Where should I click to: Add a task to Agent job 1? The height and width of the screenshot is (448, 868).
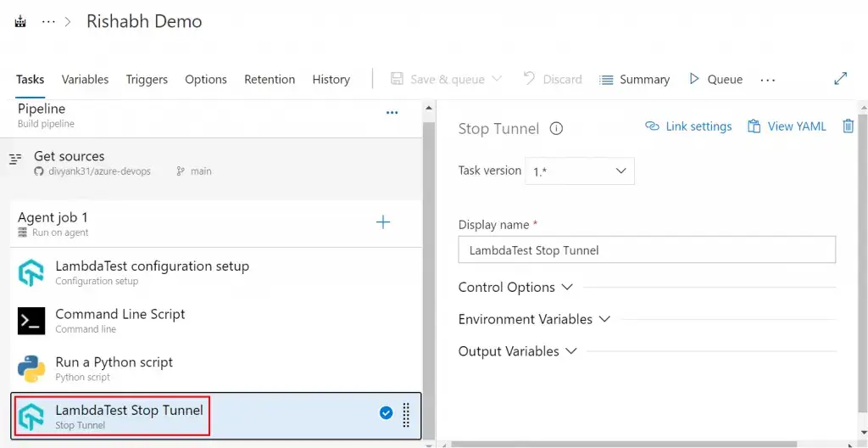tap(383, 223)
